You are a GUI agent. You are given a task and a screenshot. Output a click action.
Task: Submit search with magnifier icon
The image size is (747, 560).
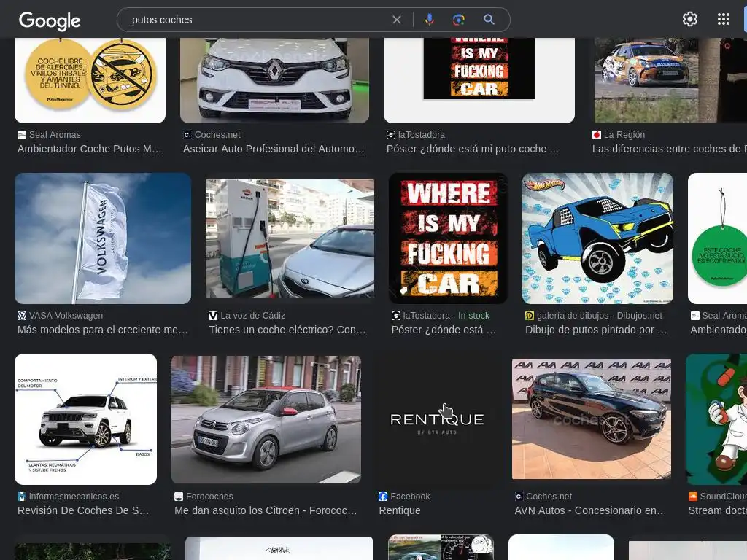(489, 20)
